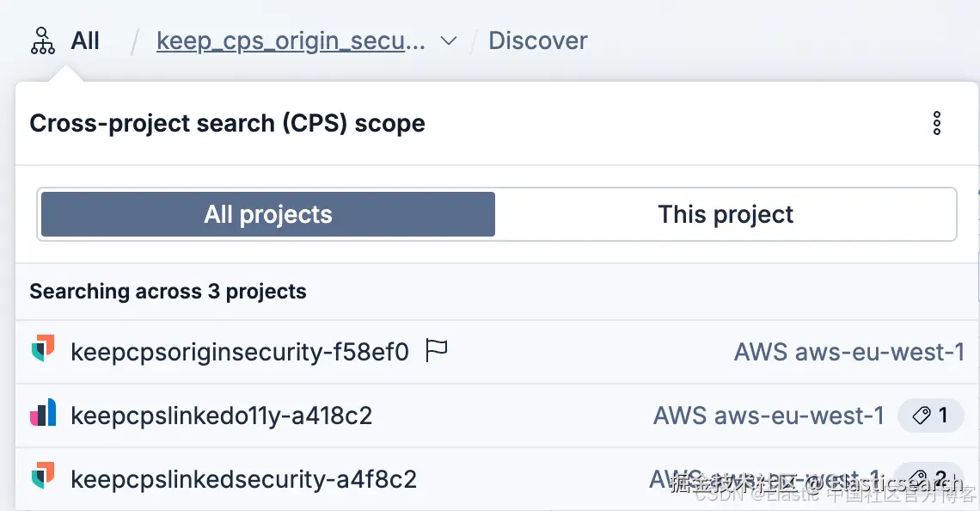980x511 pixels.
Task: Go to the Discover breadcrumb
Action: 538,40
